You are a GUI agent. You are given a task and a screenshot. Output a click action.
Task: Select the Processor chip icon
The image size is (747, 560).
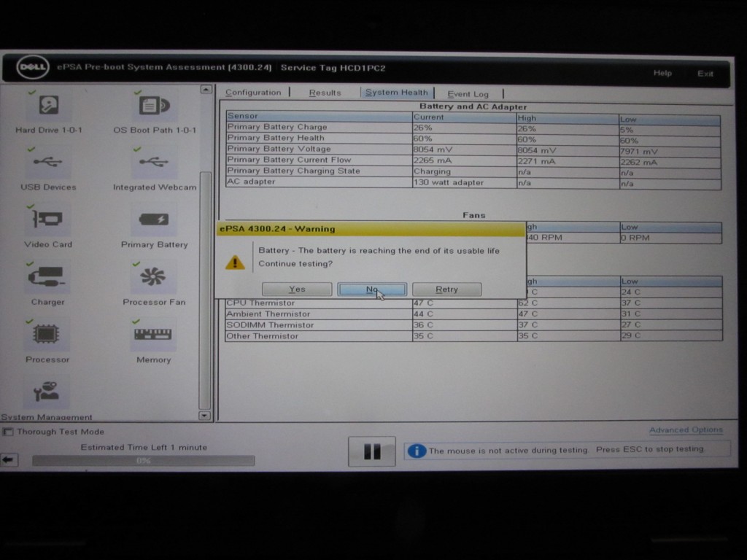[x=46, y=334]
